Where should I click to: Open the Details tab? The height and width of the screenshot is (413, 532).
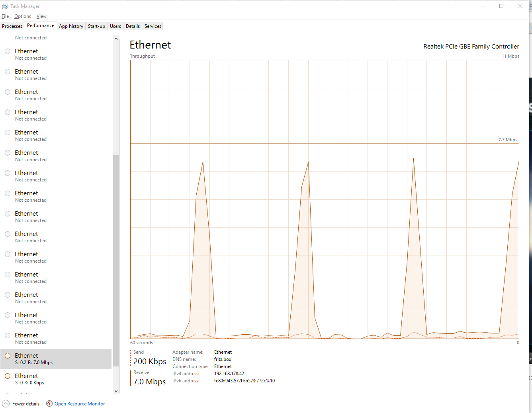pos(133,26)
